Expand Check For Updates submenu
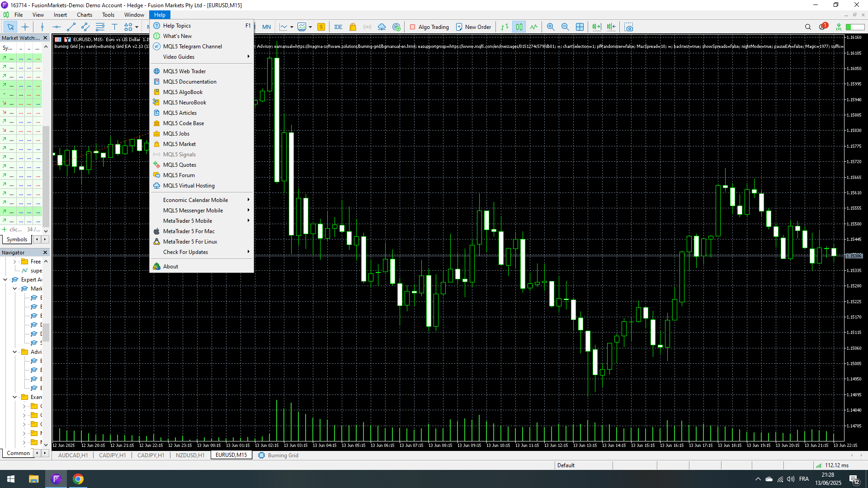The width and height of the screenshot is (868, 488). (202, 252)
